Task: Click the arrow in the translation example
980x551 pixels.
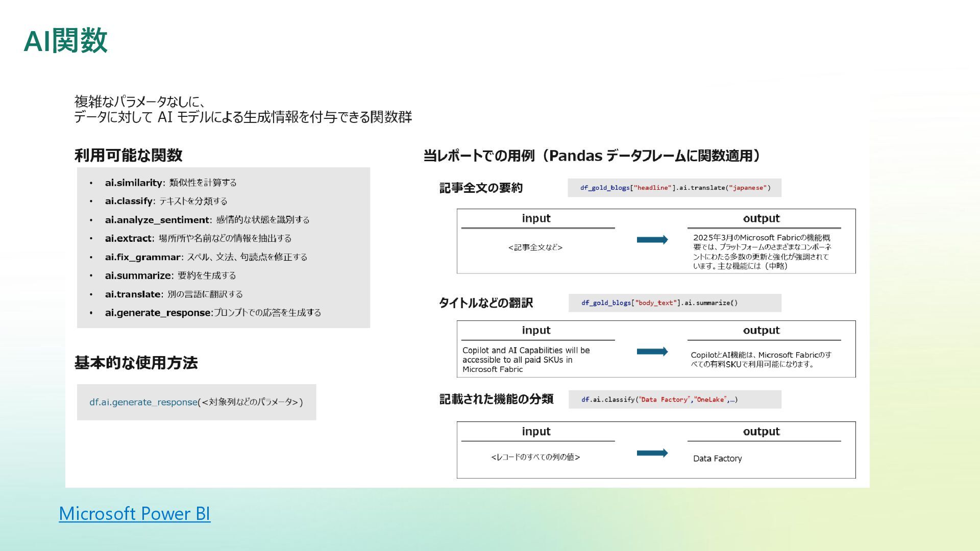Action: click(652, 352)
